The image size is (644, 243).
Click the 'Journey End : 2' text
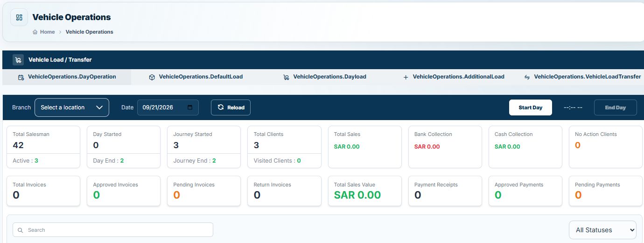pyautogui.click(x=195, y=161)
